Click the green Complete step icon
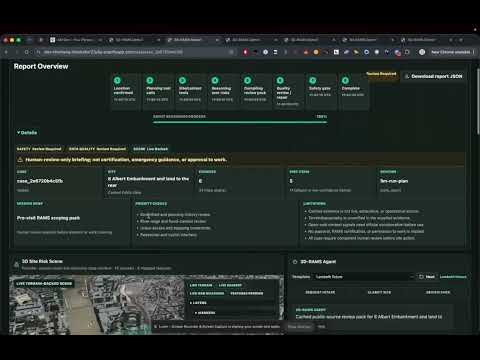Screen dimensions: 480x360 click(345, 80)
